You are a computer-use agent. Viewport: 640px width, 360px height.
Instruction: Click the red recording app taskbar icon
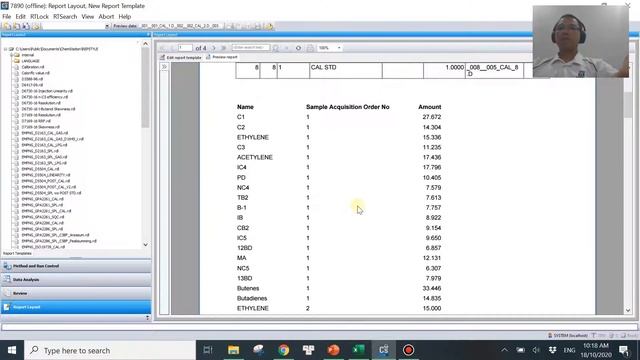409,350
